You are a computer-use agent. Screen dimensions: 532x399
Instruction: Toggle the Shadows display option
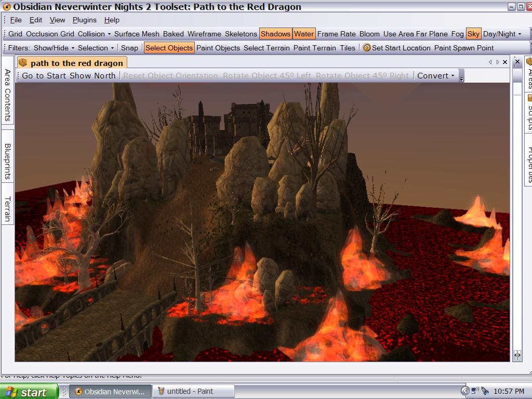coord(275,34)
